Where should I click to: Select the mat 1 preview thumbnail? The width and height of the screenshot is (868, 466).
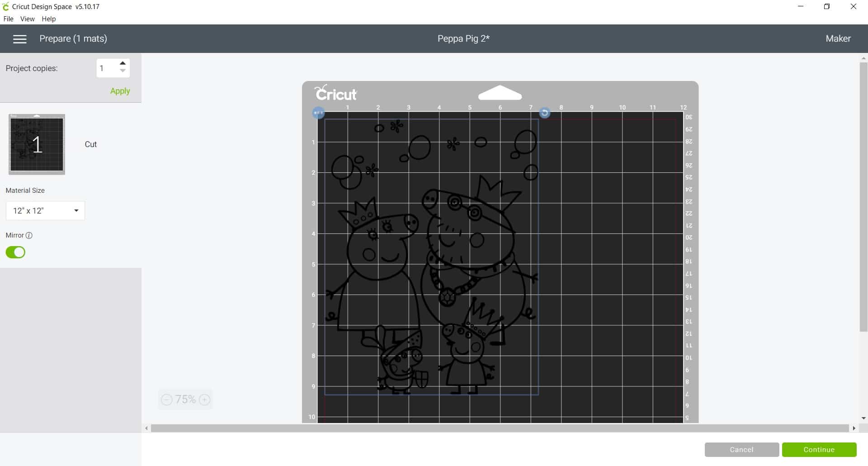coord(37,144)
